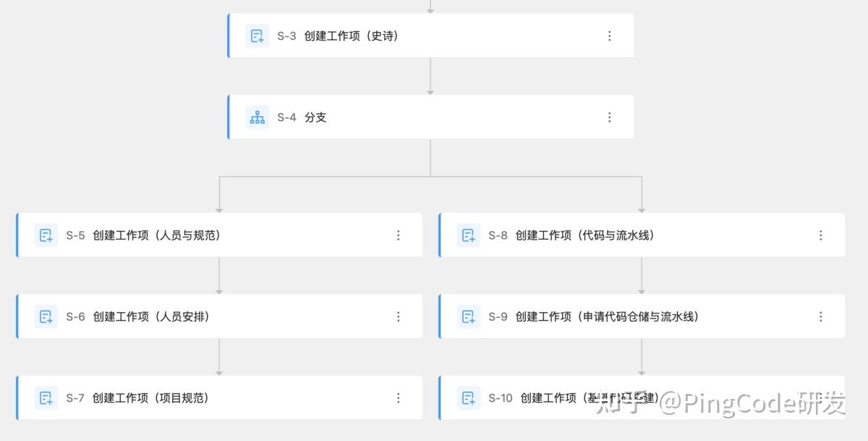868x441 pixels.
Task: Select the create work item icon on S-10
Action: click(468, 398)
